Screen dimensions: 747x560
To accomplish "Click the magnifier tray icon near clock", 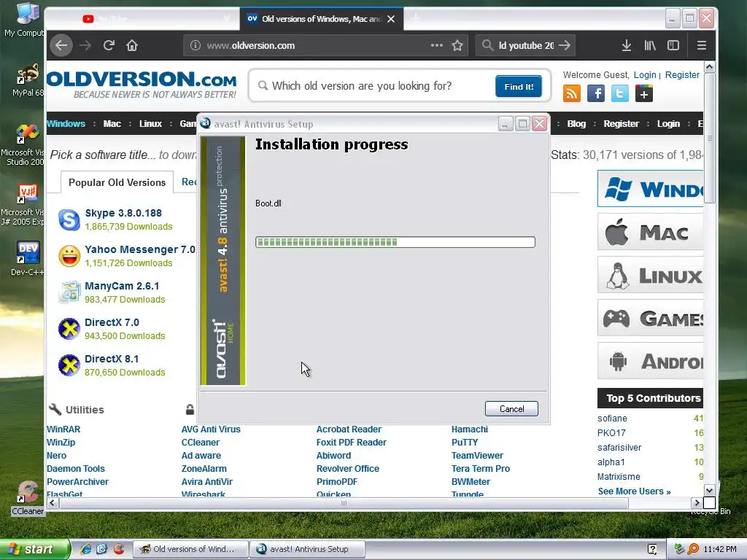I will [693, 549].
